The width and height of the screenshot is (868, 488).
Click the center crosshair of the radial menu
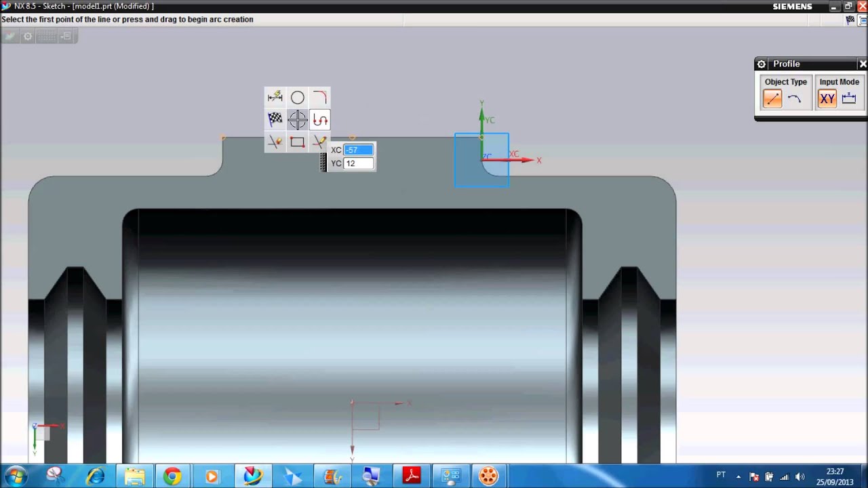(297, 120)
